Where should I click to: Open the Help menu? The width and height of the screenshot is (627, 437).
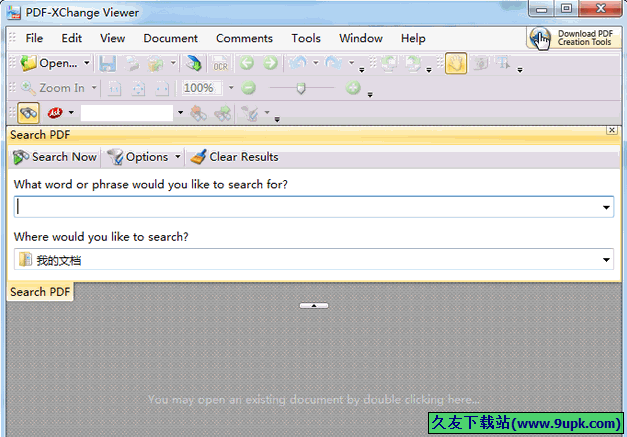pos(413,38)
